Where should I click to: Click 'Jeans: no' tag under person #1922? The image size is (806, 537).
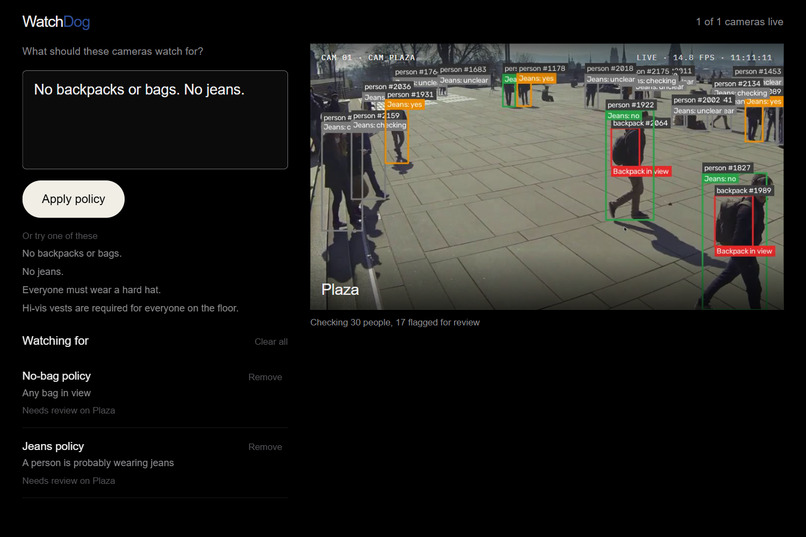pos(624,116)
